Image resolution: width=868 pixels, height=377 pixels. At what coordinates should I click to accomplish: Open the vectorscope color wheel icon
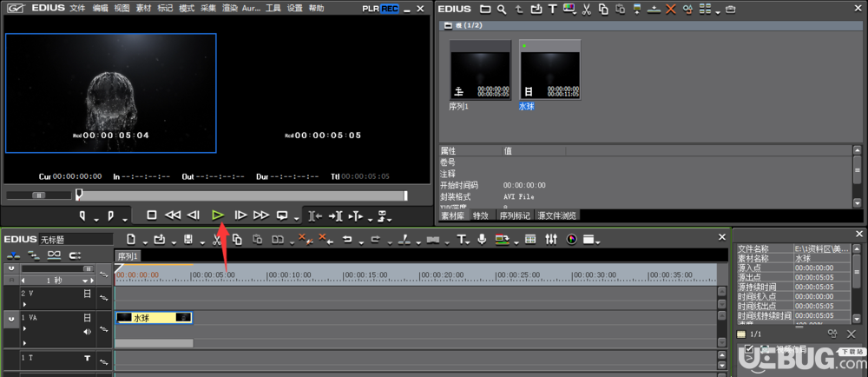pyautogui.click(x=572, y=239)
